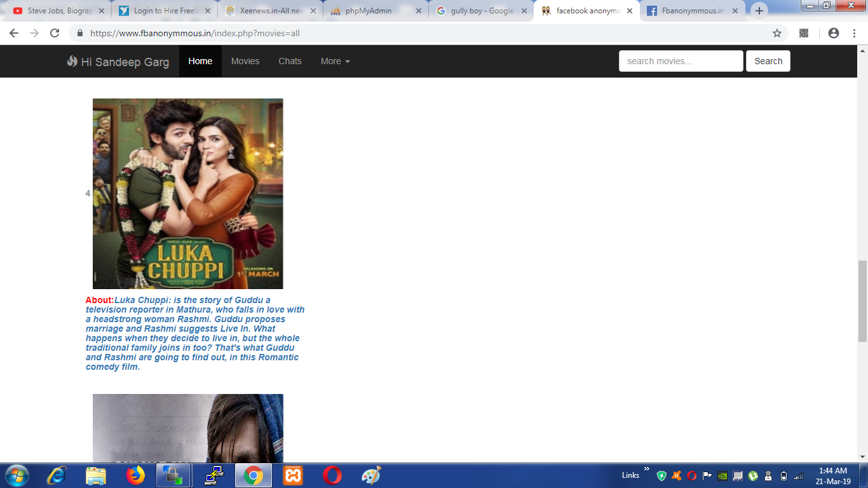This screenshot has height=488, width=868.
Task: Switch to the gully boy Google tab
Action: click(x=481, y=11)
